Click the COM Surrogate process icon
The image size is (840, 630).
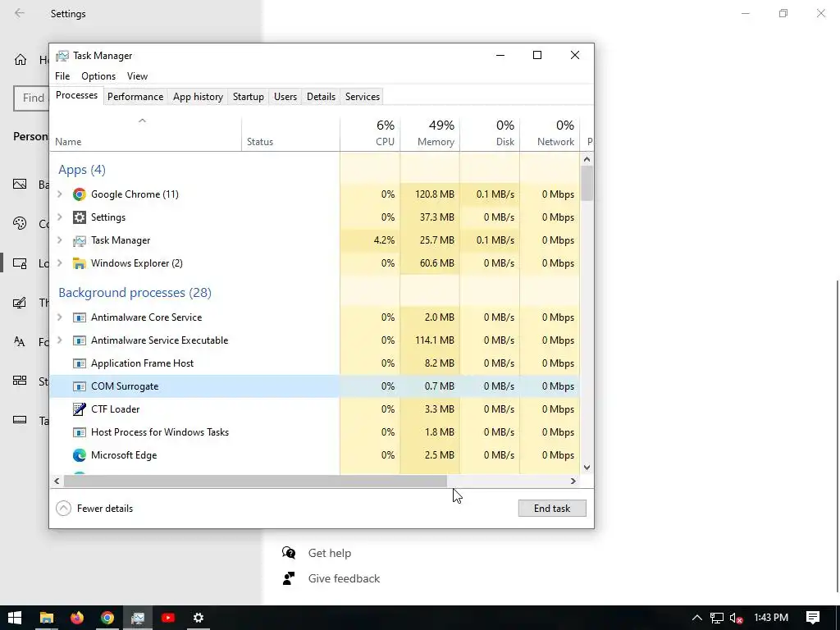80,387
